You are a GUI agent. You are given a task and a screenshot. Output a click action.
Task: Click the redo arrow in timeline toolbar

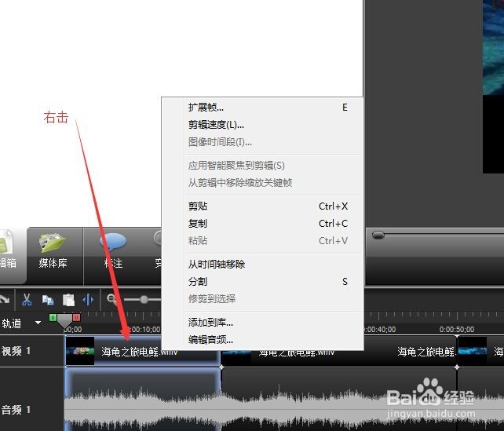pos(4,300)
